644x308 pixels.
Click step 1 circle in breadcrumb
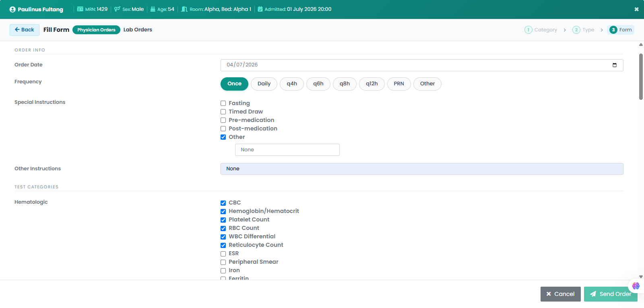click(x=528, y=30)
